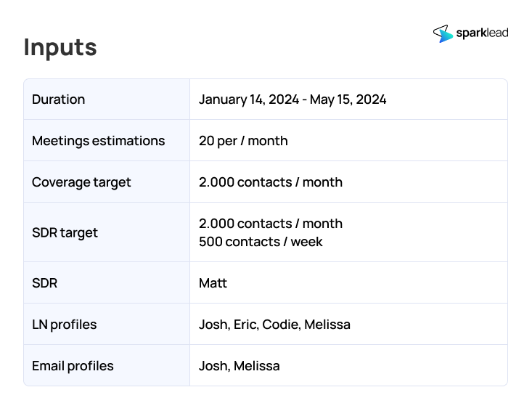Select Coverage target 2.000 contacts value
Image resolution: width=532 pixels, height=411 pixels.
tap(271, 182)
